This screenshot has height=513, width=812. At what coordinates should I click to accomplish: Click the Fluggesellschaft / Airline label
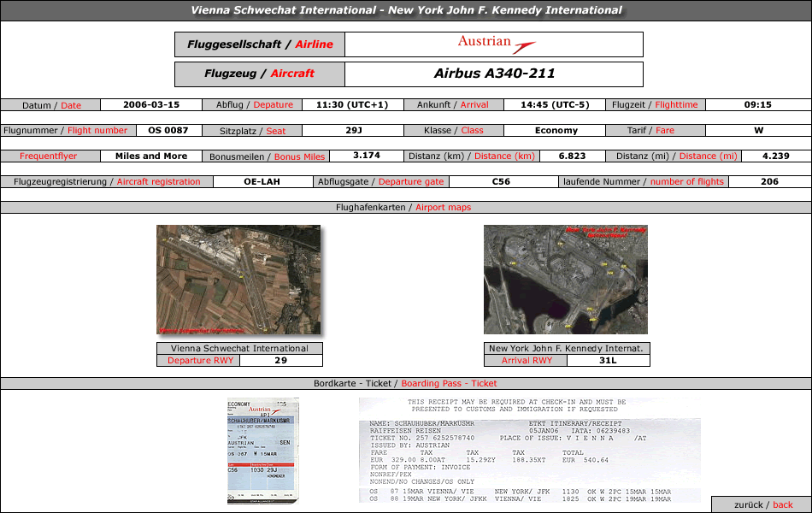pyautogui.click(x=260, y=44)
